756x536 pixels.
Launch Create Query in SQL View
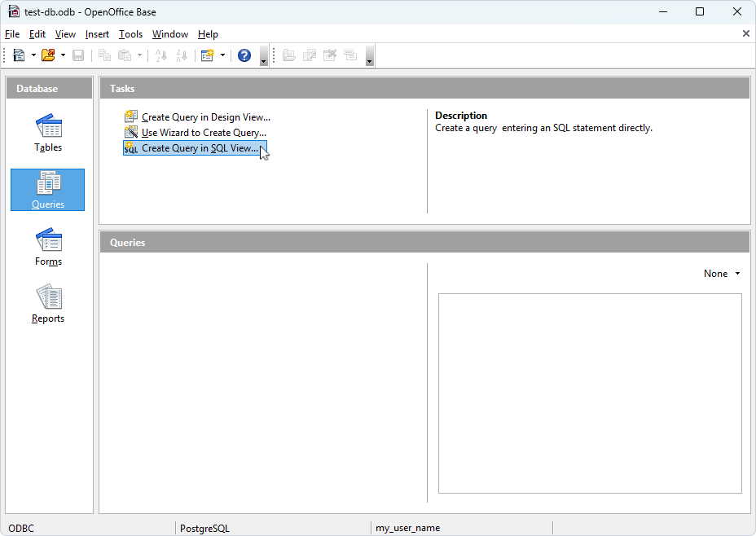196,148
